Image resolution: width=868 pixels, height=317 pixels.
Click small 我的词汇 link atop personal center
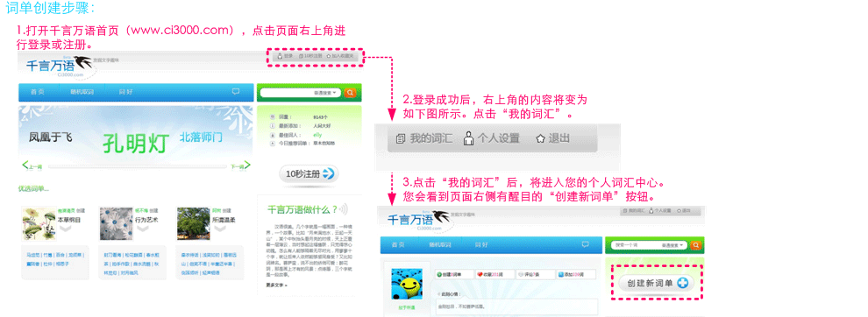[x=635, y=211]
